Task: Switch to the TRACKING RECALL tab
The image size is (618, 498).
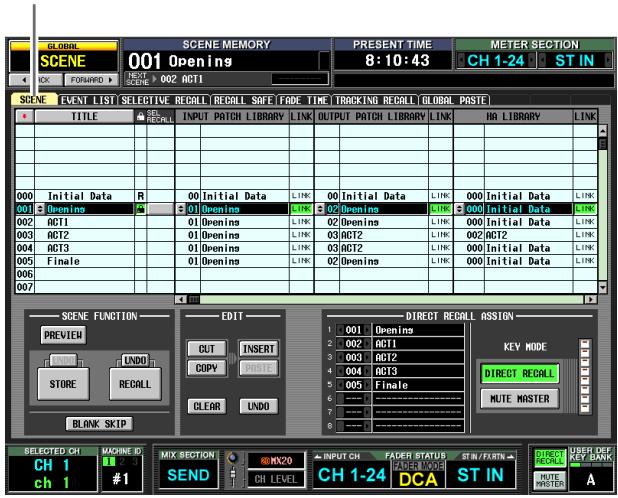Action: click(375, 100)
